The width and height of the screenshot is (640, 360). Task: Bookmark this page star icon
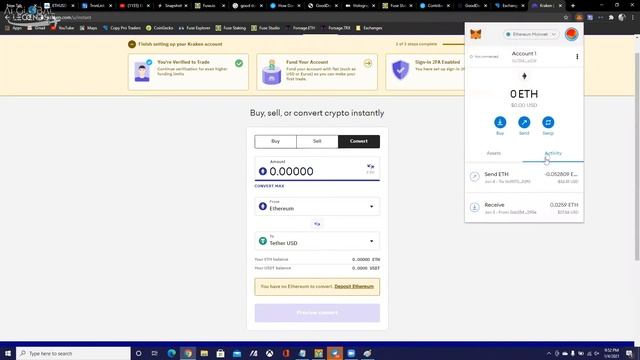tap(566, 18)
